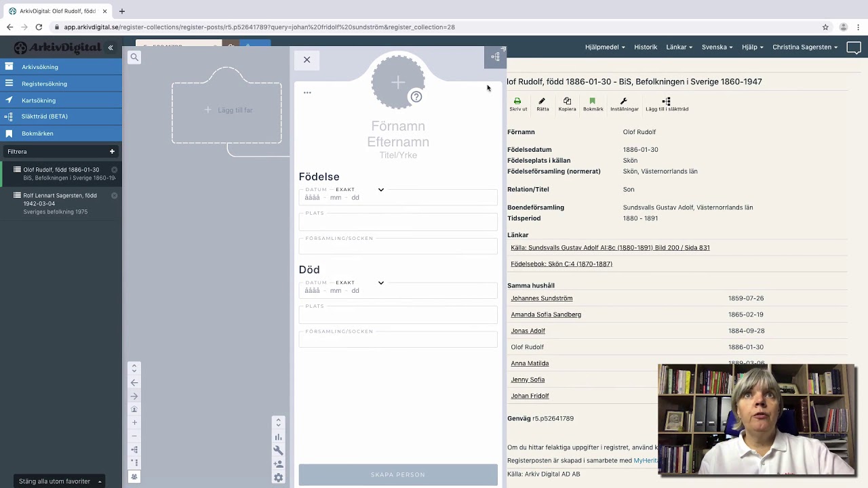Open Släktträd (BETA) in the sidebar
The image size is (868, 488).
(61, 117)
